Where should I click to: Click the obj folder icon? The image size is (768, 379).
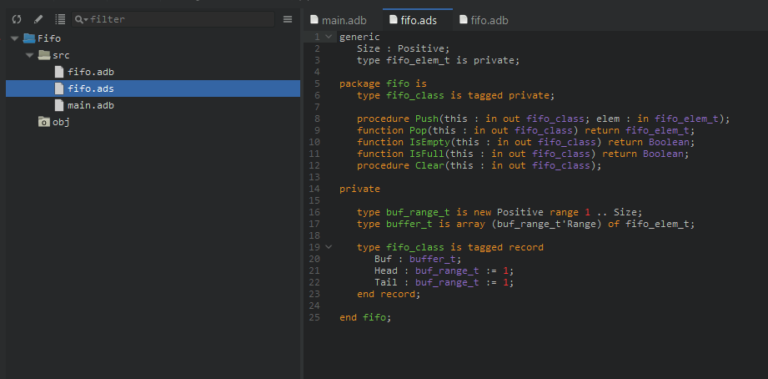[44, 122]
